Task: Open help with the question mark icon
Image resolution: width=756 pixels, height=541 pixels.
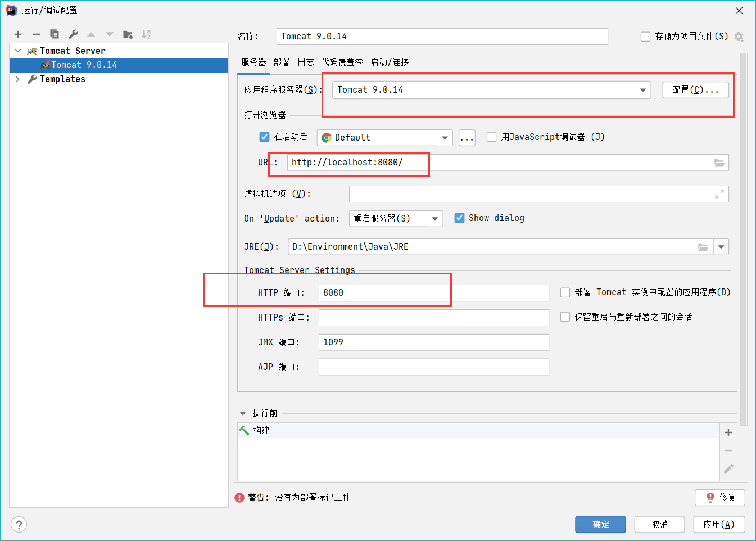Action: click(19, 525)
